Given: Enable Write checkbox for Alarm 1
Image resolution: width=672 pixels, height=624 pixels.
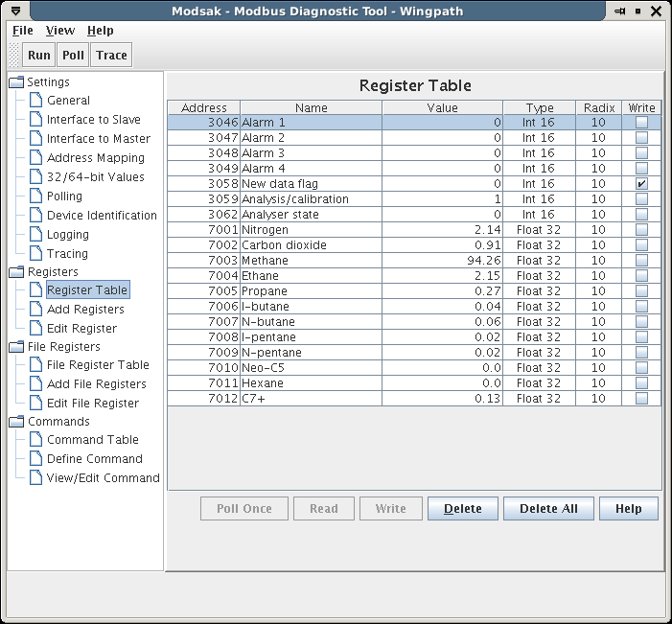Looking at the screenshot, I should click(641, 122).
